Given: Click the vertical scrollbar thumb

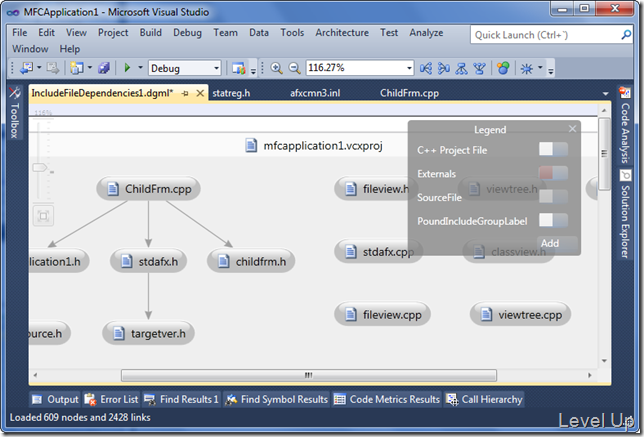Looking at the screenshot, I should pyautogui.click(x=604, y=154).
